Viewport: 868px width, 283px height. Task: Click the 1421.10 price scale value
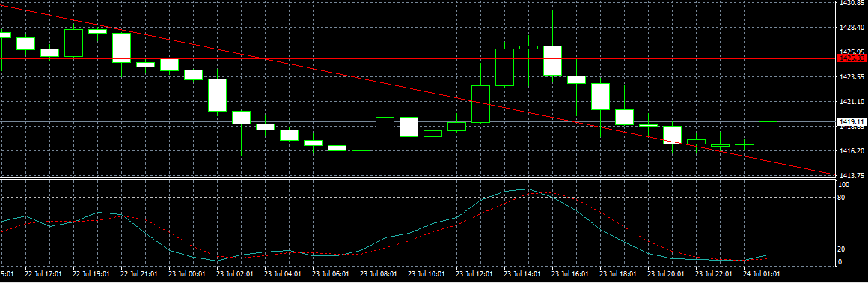click(x=852, y=101)
